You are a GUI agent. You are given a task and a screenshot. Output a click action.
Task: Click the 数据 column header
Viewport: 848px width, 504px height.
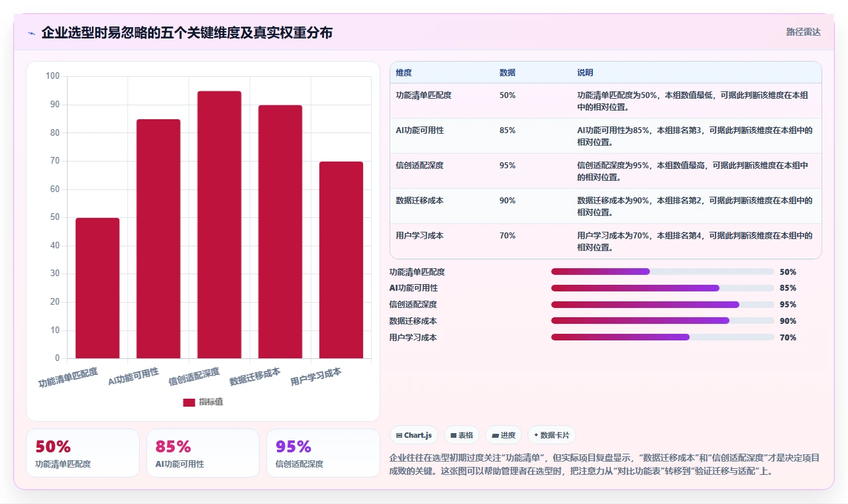[507, 73]
